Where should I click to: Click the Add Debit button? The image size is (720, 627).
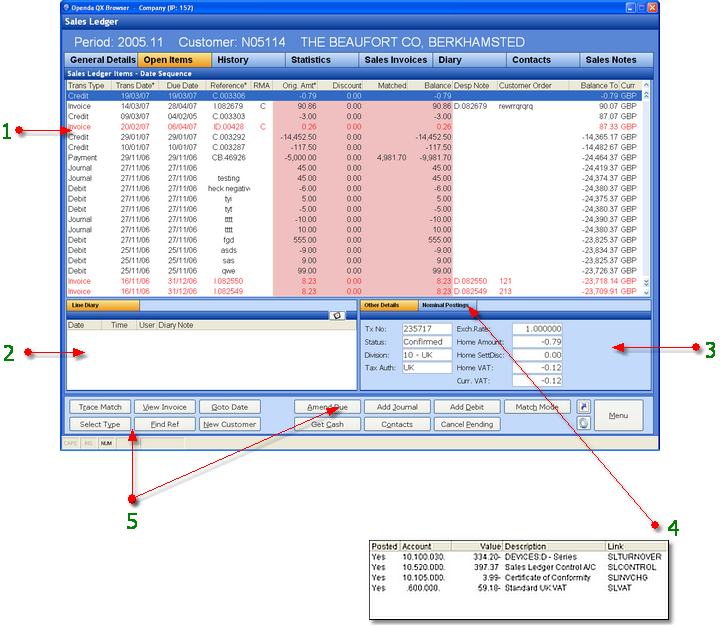point(467,407)
